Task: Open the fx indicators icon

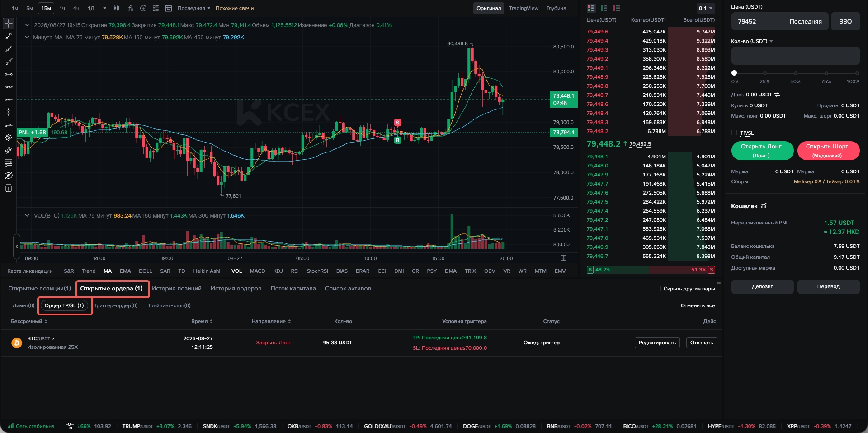Action: point(131,8)
